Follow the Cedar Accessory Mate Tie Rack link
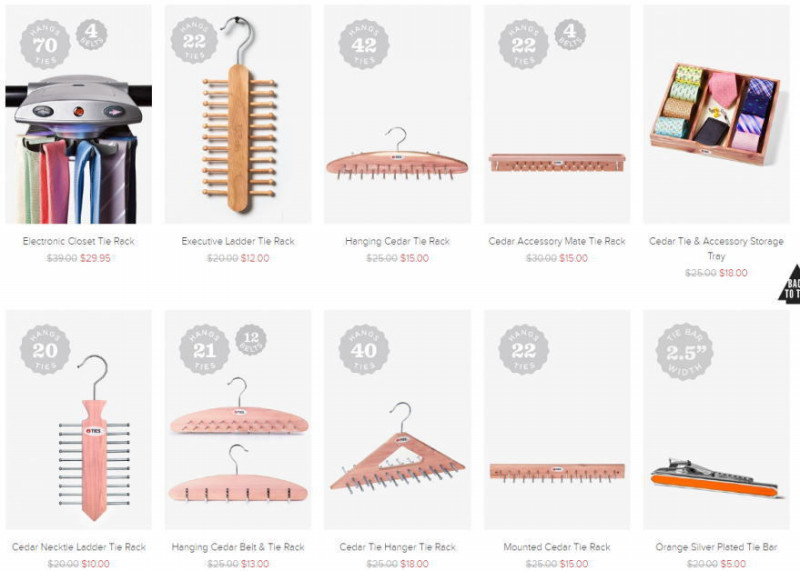 coord(557,241)
